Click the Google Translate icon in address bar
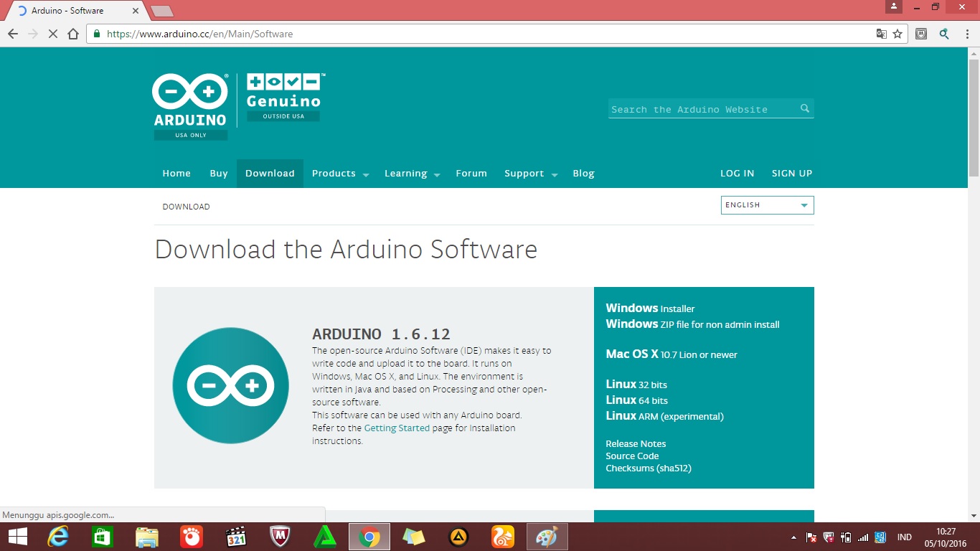This screenshot has height=551, width=980. 880,34
